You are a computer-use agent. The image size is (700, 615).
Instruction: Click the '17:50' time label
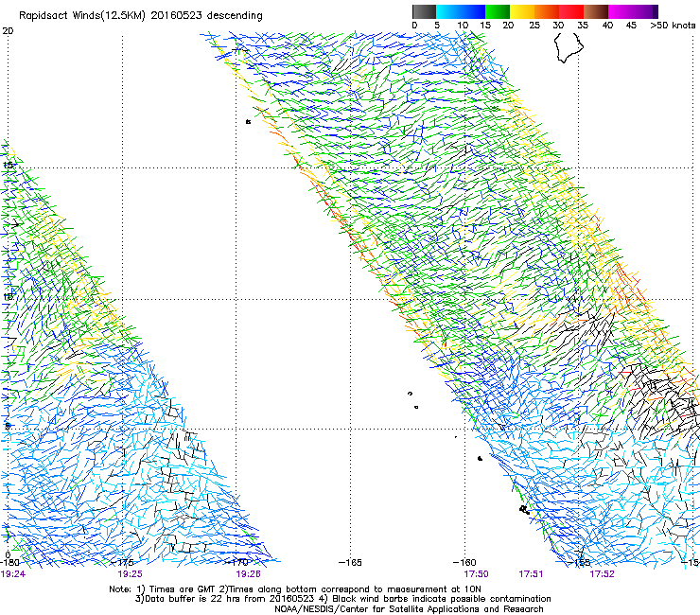476,574
